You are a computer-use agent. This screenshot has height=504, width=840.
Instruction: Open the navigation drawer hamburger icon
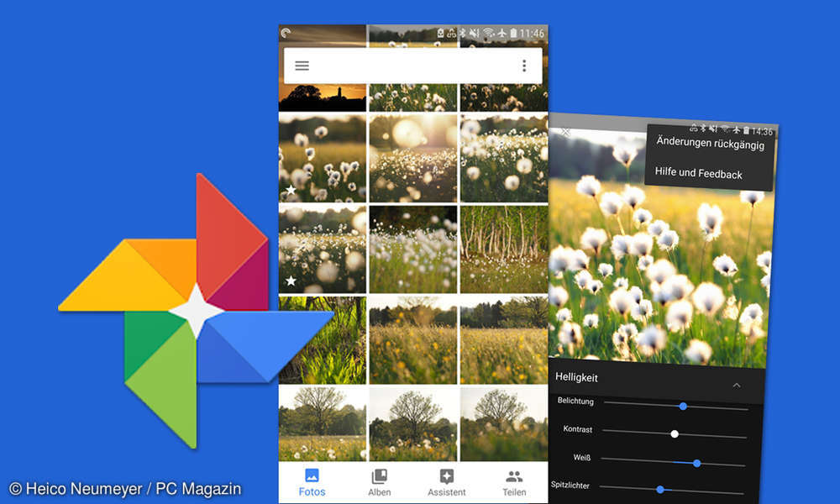302,65
